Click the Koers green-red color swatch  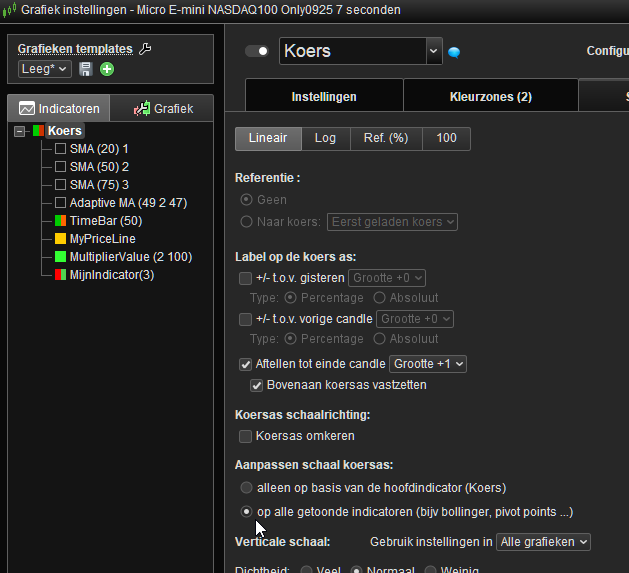39,131
